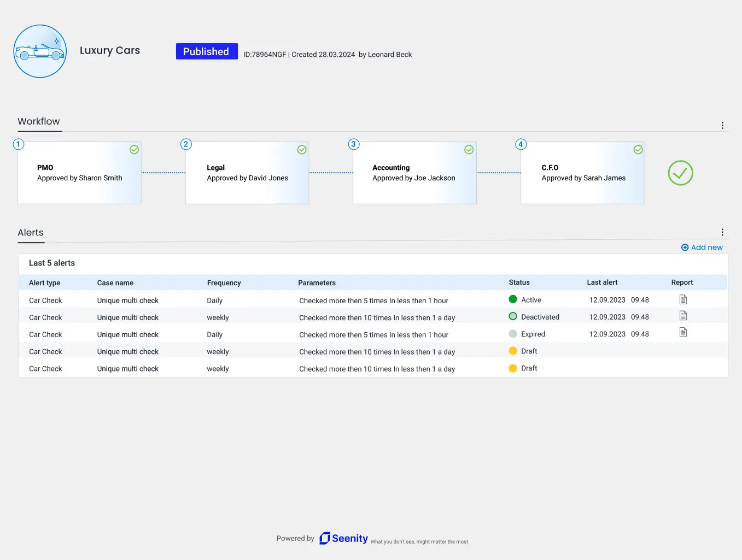This screenshot has width=742, height=560.
Task: Click the PMO card approval check icon
Action: [134, 150]
